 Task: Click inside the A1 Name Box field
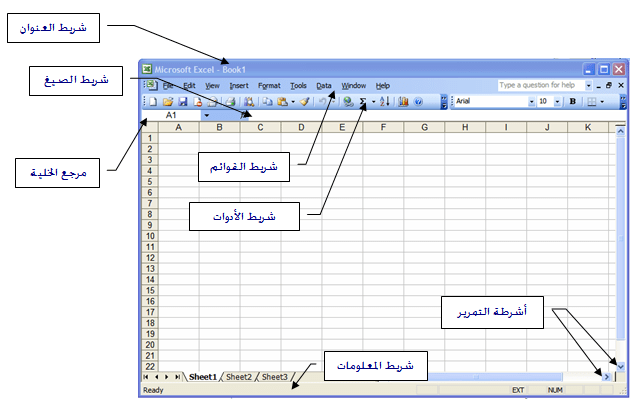171,116
